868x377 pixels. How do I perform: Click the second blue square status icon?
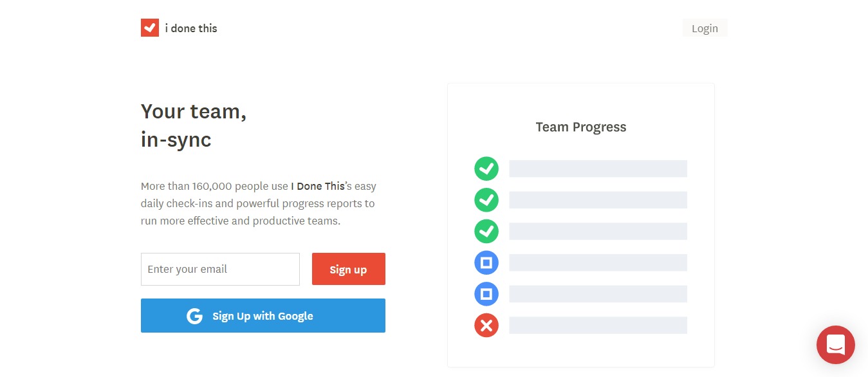tap(486, 294)
